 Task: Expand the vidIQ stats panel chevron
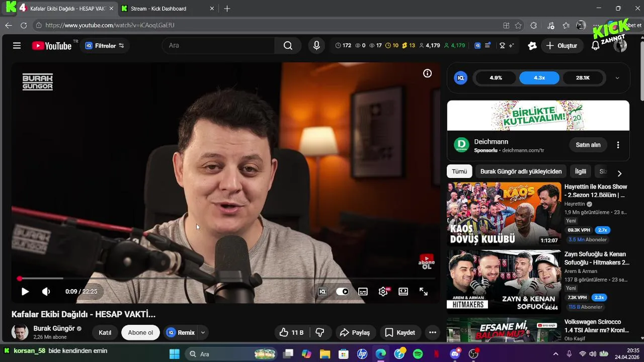click(x=617, y=78)
